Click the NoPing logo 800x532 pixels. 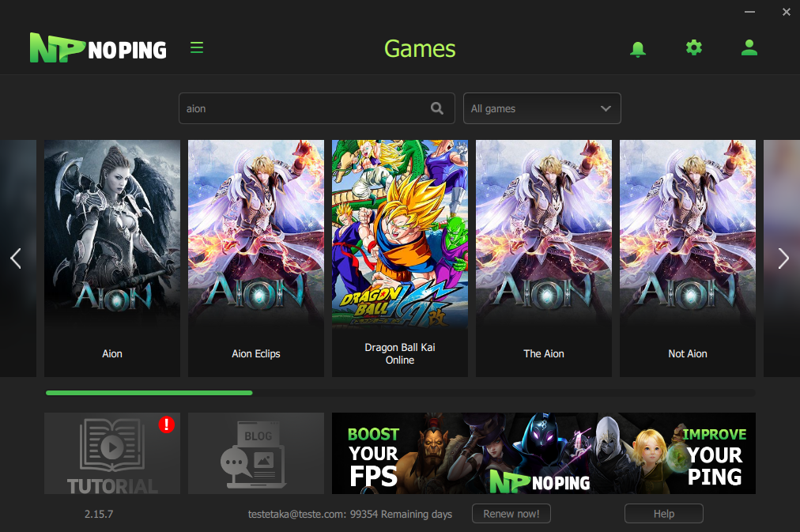pos(98,48)
